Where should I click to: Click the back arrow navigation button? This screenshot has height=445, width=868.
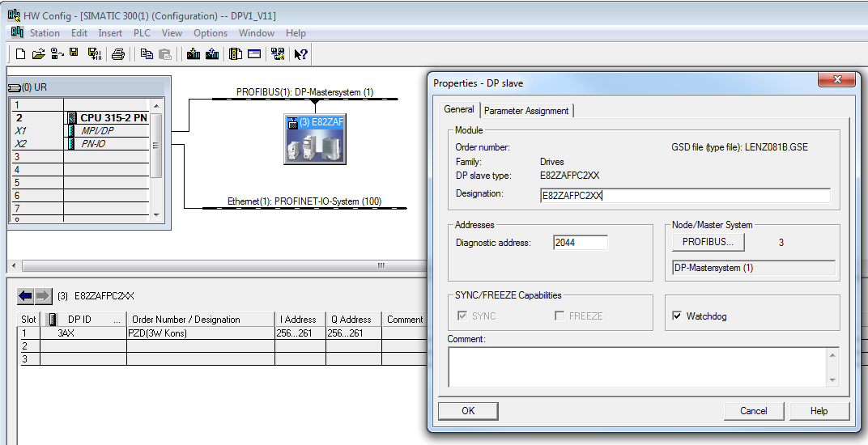[x=25, y=296]
